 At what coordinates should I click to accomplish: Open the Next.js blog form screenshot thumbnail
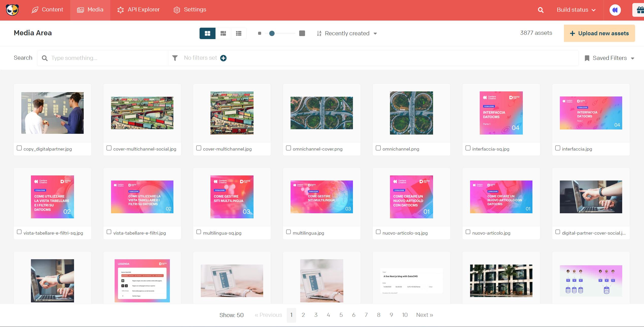coord(412,281)
